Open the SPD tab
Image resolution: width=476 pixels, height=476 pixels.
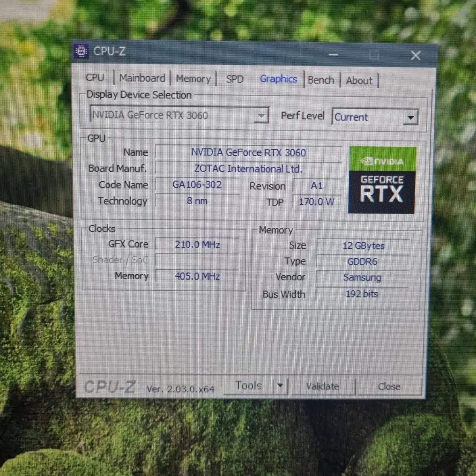[235, 79]
